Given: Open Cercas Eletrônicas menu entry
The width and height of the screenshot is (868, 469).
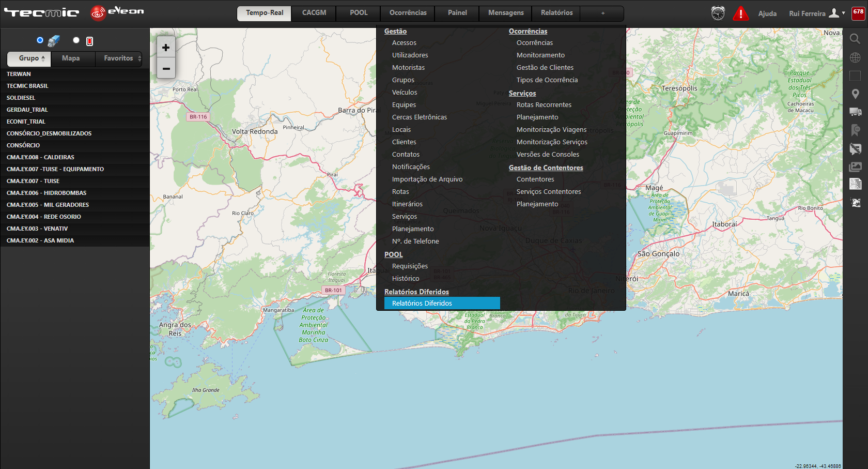Looking at the screenshot, I should coord(419,117).
